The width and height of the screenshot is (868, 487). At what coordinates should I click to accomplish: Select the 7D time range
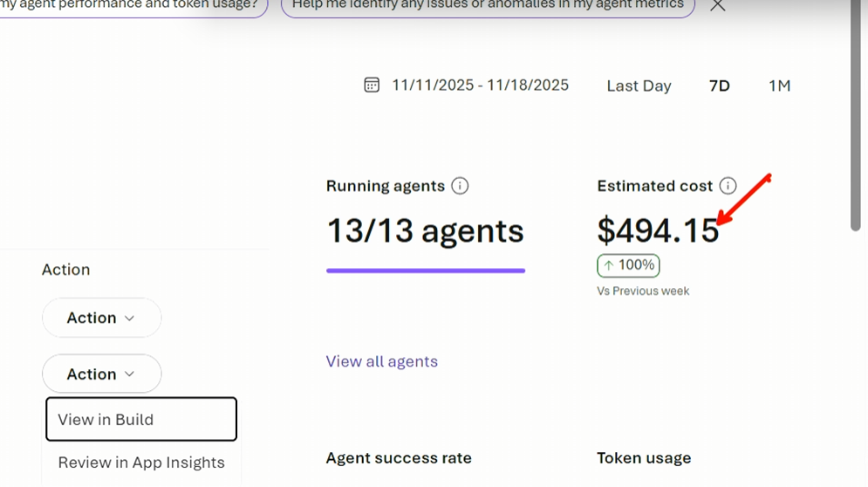719,86
